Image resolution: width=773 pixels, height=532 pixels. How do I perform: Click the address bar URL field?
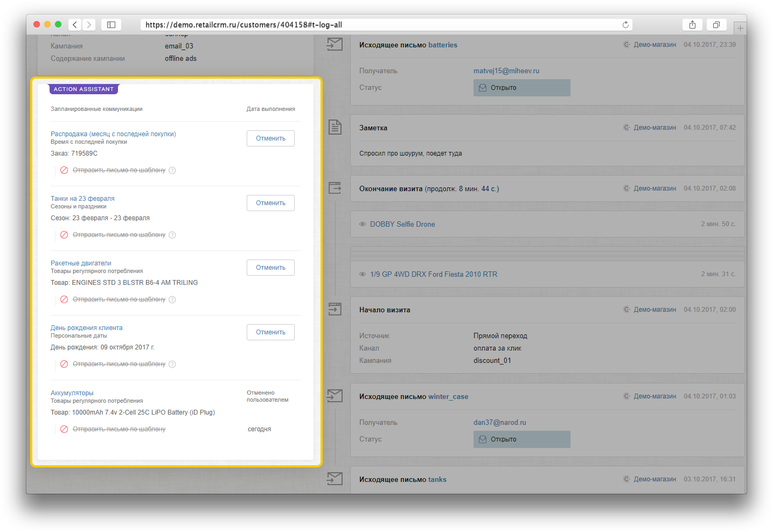tap(386, 25)
